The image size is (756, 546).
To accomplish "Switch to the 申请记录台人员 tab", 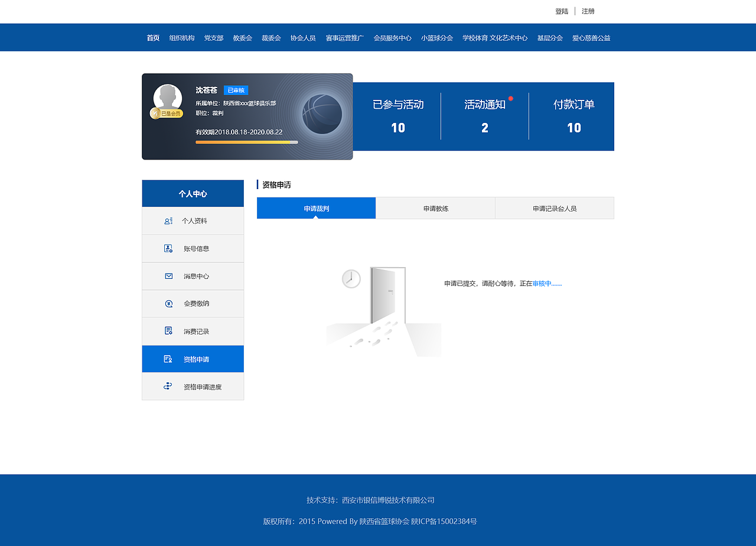I will click(x=555, y=208).
